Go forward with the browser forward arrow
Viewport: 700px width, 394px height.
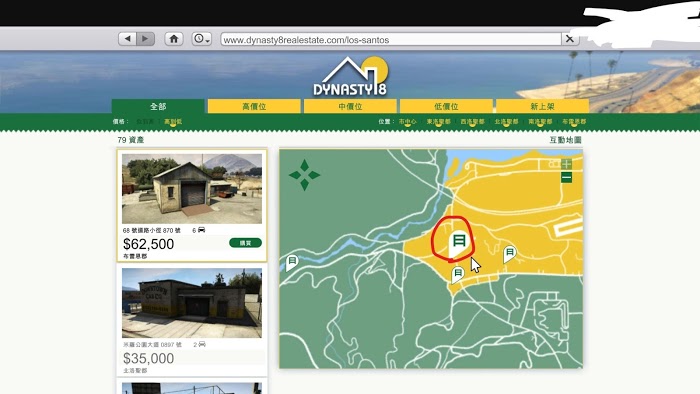pyautogui.click(x=146, y=39)
